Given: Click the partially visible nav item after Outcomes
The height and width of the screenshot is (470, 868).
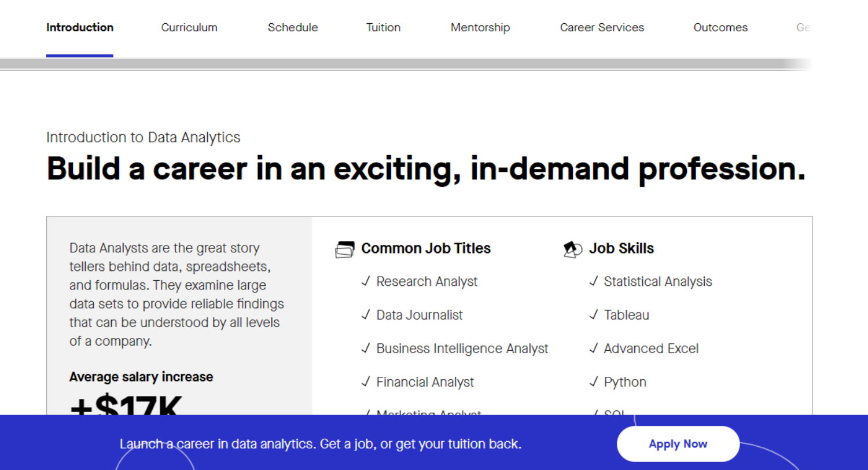Looking at the screenshot, I should click(803, 27).
